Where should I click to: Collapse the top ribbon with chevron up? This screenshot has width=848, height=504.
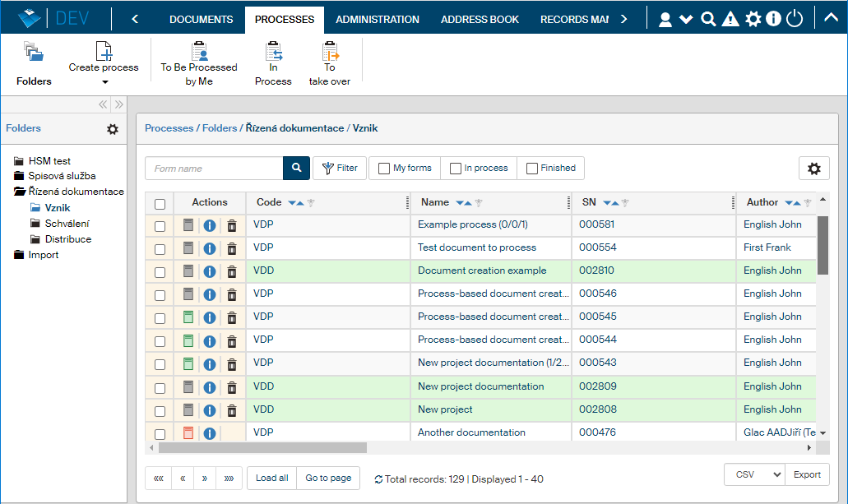coord(831,19)
